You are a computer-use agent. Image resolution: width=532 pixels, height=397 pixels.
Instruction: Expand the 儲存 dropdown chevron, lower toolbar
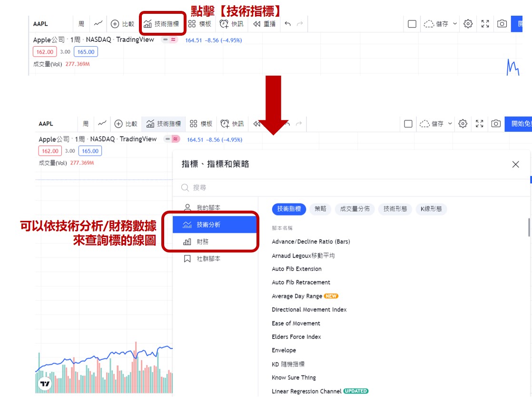(450, 124)
